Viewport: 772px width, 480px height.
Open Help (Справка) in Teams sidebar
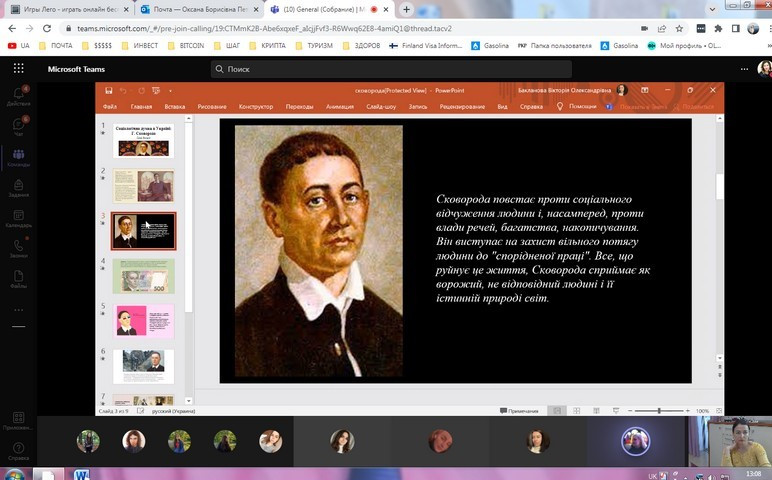pyautogui.click(x=18, y=450)
